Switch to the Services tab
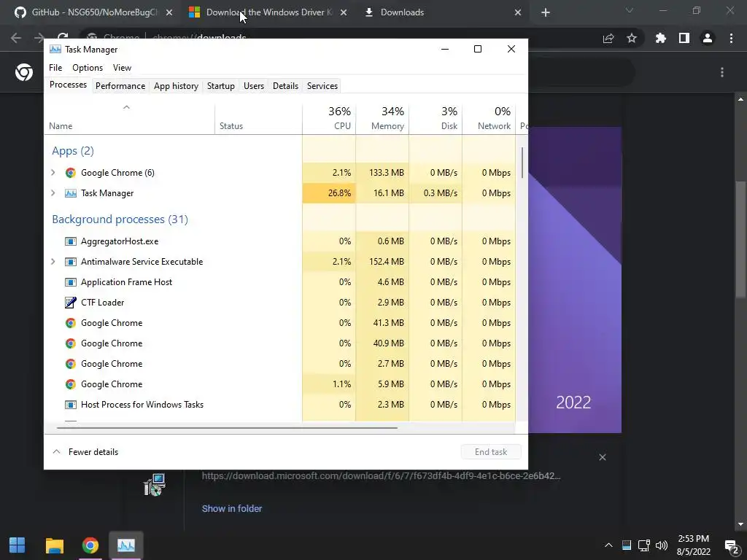The width and height of the screenshot is (747, 560). (322, 86)
